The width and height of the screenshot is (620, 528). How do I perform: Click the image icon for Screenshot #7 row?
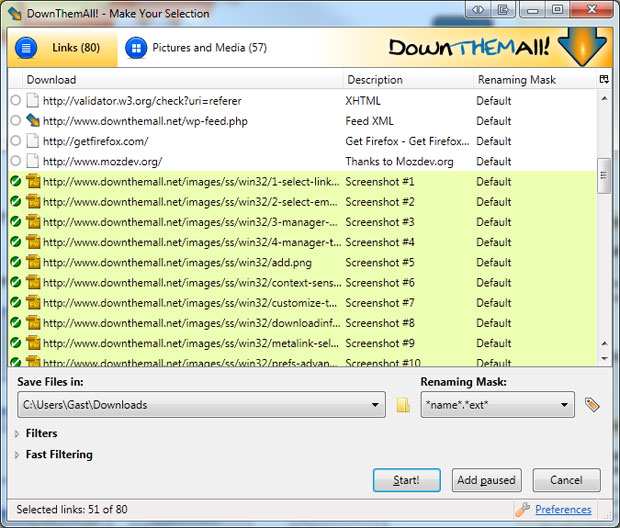33,302
